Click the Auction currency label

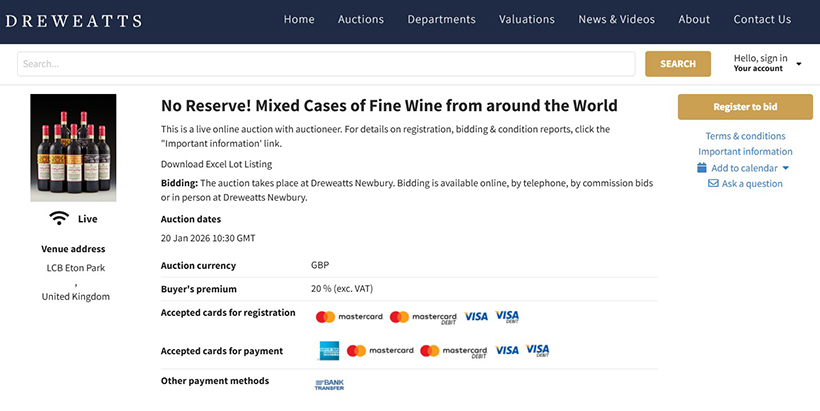point(198,266)
